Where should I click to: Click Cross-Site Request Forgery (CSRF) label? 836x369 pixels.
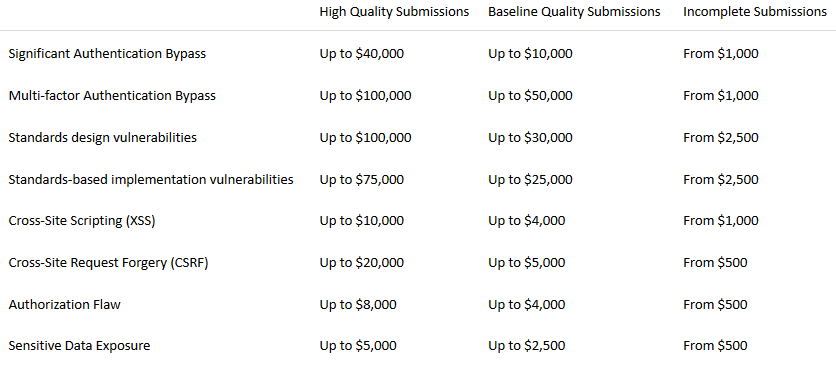click(x=108, y=263)
